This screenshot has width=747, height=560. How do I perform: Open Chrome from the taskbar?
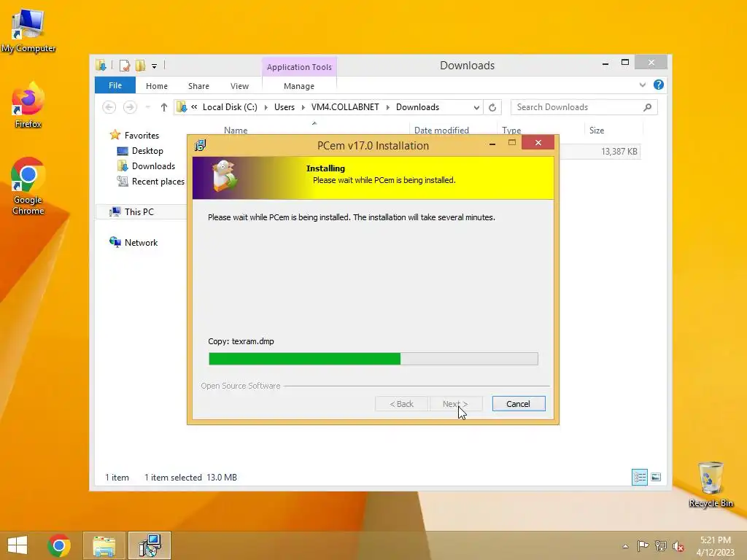tap(59, 545)
